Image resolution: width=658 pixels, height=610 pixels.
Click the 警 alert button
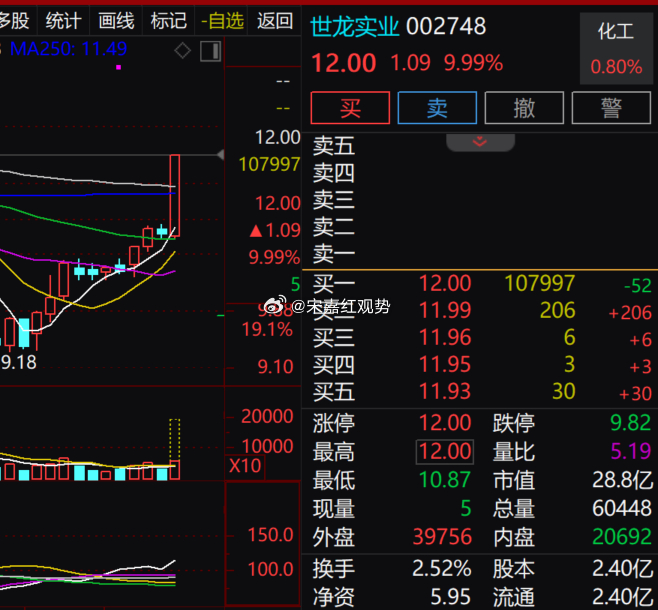[611, 108]
